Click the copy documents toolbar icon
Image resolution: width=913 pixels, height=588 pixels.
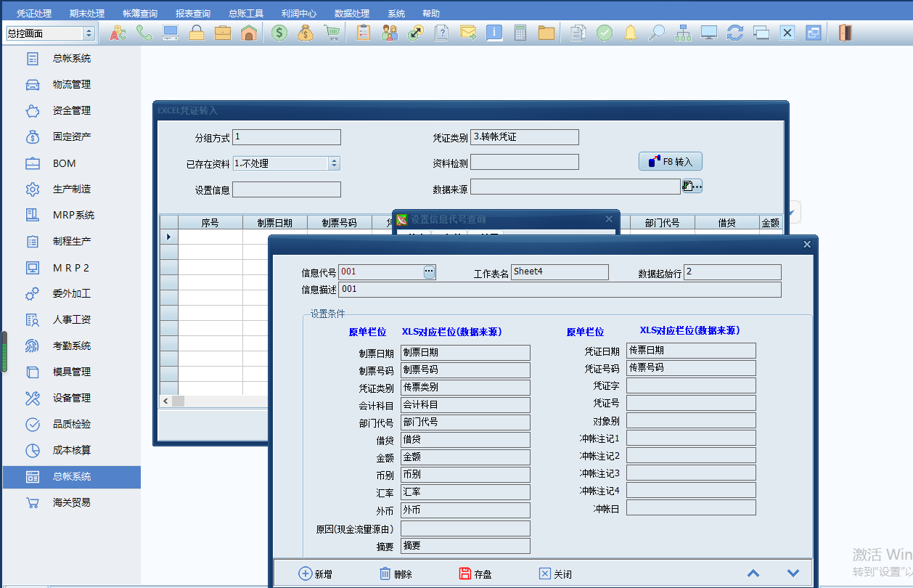(578, 33)
